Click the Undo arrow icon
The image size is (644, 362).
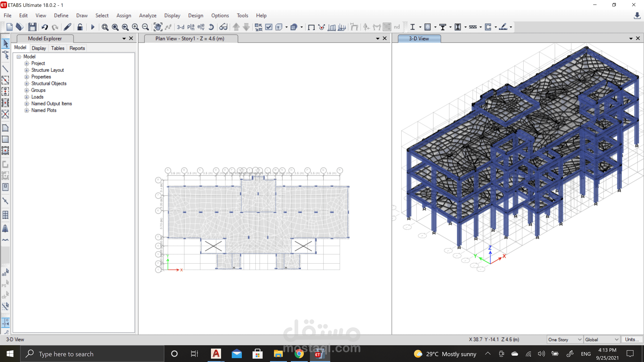pos(44,27)
